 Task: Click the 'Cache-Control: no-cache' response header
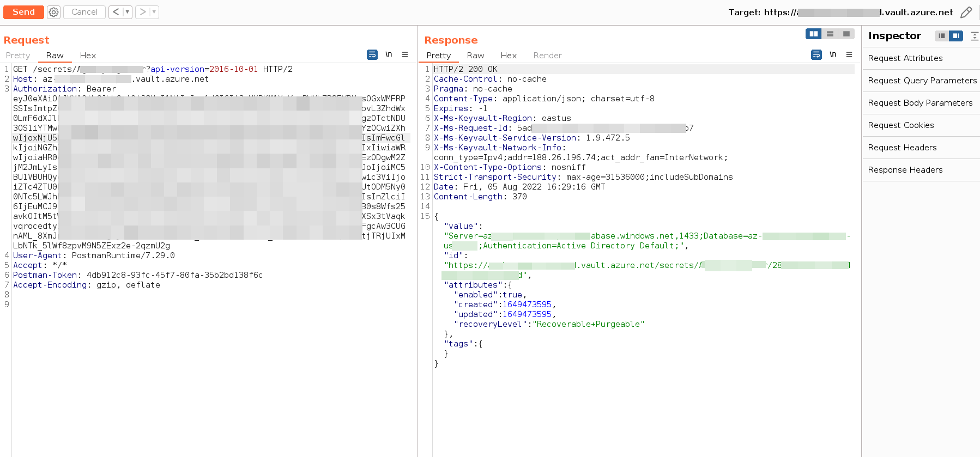point(490,79)
